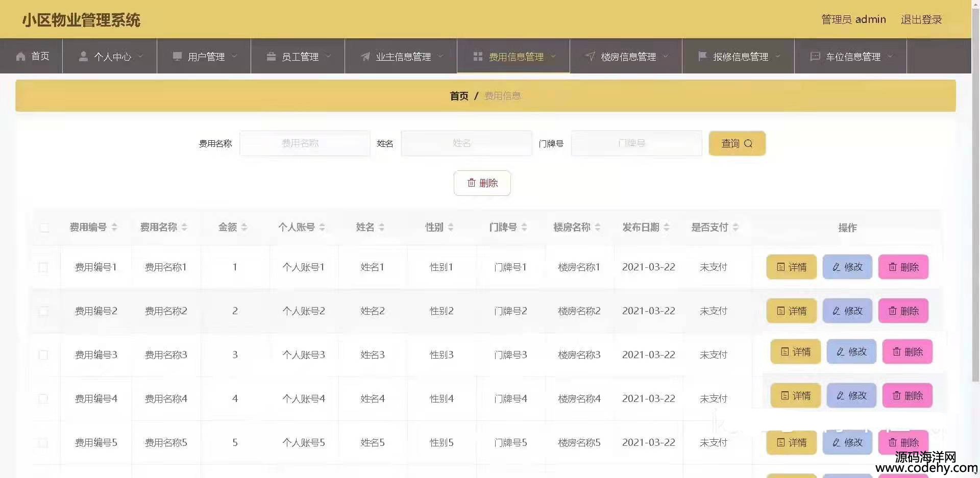980x478 pixels.
Task: Go to 首页 in the breadcrumb
Action: pyautogui.click(x=458, y=96)
